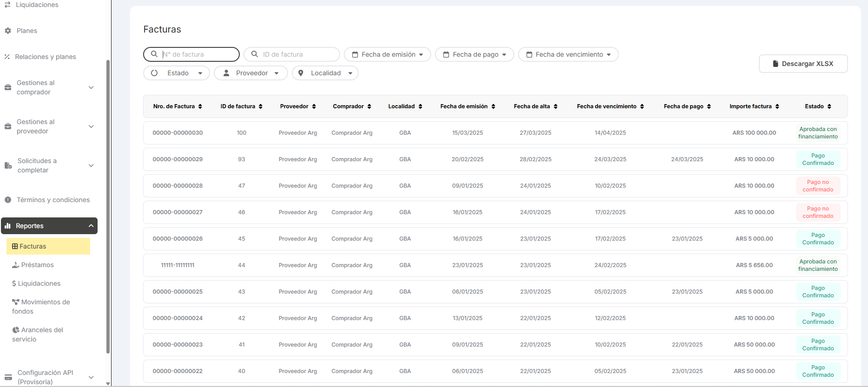Open the Estado filter dropdown

point(177,73)
